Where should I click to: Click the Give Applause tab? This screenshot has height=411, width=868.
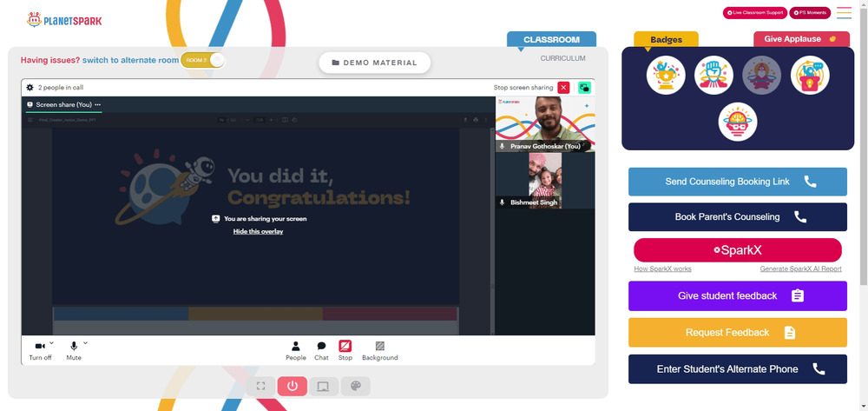(x=801, y=39)
